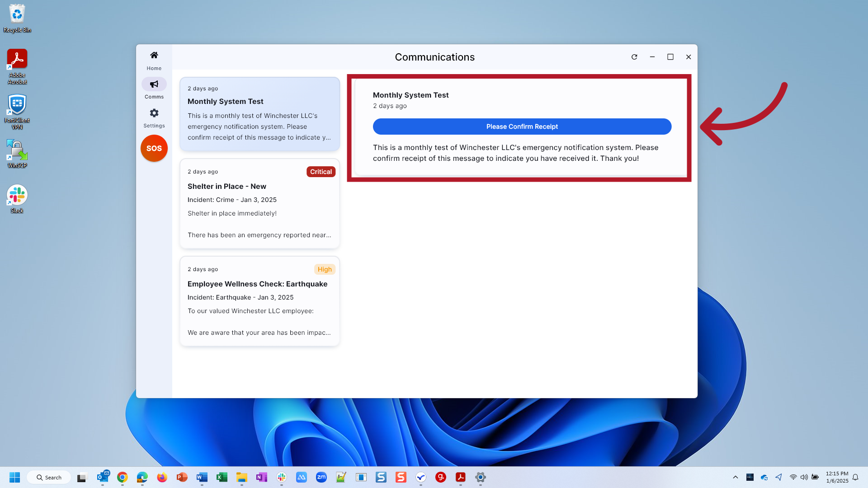Click the Windows Search box

click(x=48, y=477)
